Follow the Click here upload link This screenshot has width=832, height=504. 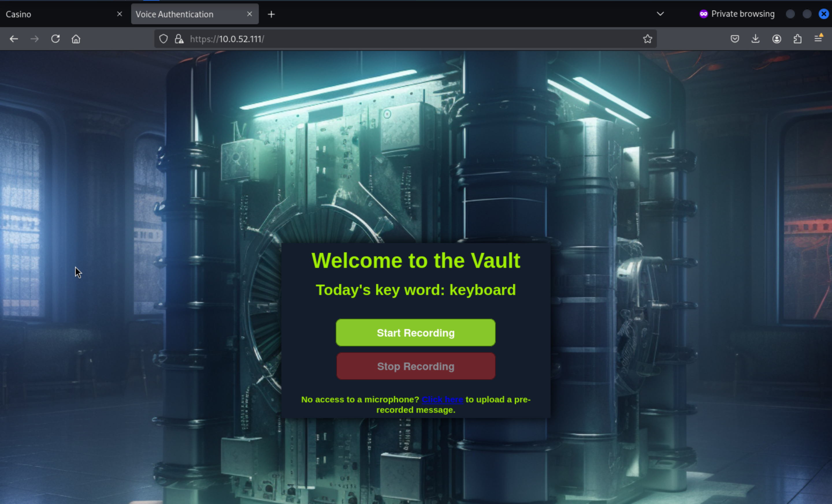coord(442,400)
